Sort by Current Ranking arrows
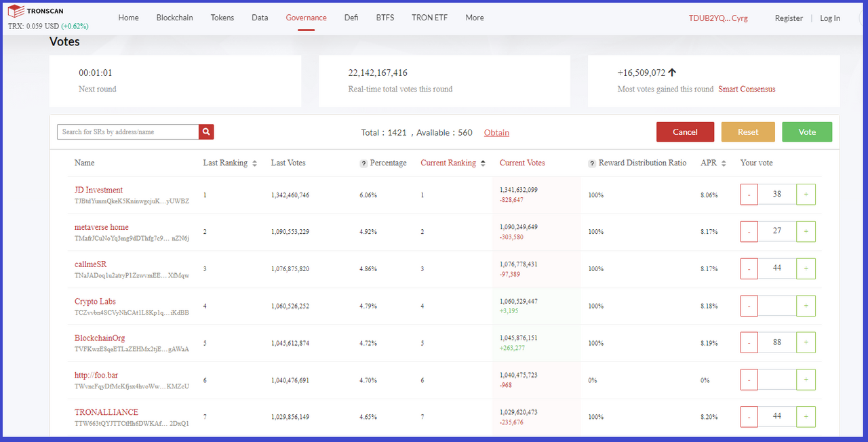This screenshot has height=442, width=868. click(483, 163)
